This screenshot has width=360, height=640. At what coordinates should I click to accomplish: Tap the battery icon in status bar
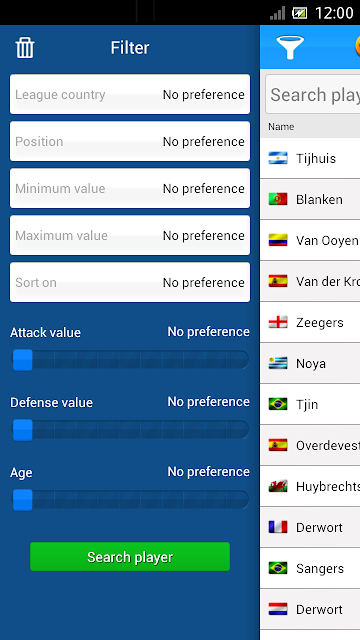pos(300,13)
